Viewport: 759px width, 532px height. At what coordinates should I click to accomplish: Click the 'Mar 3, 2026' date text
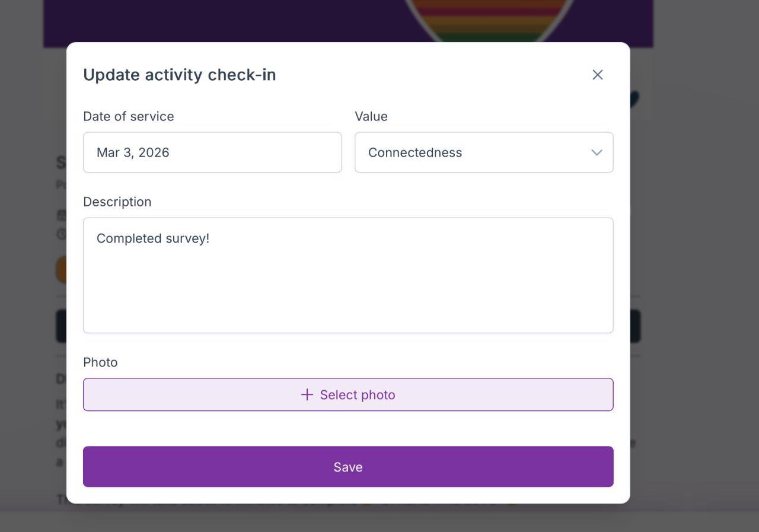[133, 153]
